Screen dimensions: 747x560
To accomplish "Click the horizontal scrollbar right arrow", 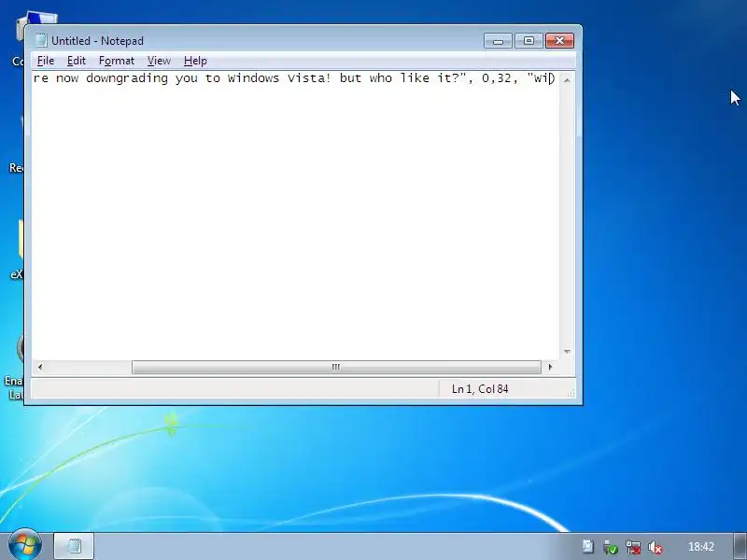I will pyautogui.click(x=550, y=367).
